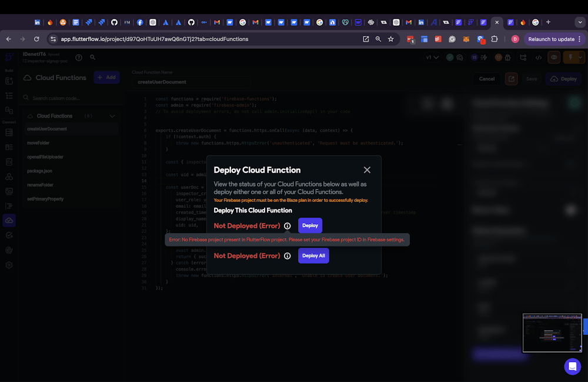Open the Custom Code lines icon
Viewport: 588px width, 382px height.
coord(9,205)
